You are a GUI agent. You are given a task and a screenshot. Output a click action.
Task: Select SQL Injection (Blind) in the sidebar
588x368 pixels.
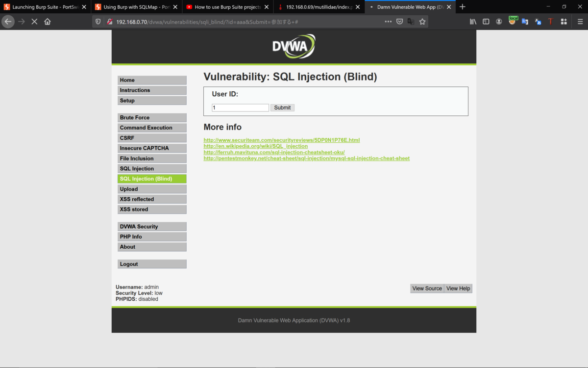(152, 179)
